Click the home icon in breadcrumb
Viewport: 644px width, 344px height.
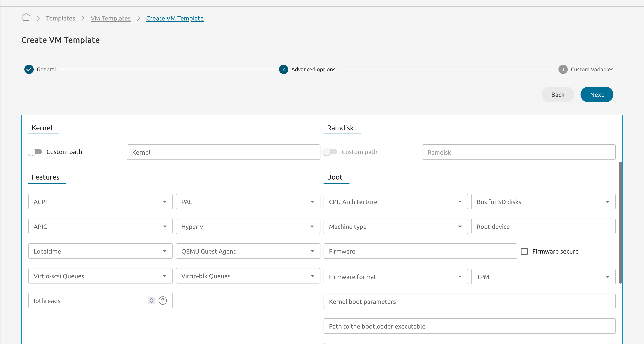point(26,17)
